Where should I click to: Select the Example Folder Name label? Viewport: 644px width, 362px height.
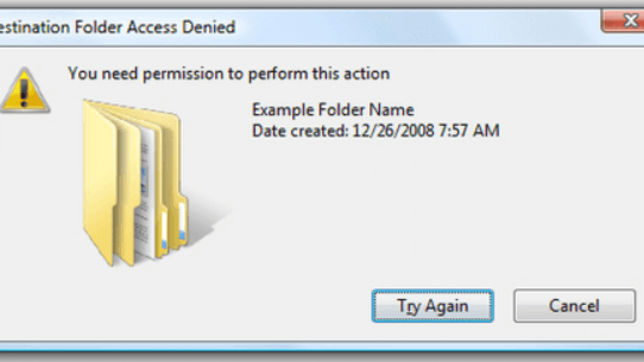point(333,110)
